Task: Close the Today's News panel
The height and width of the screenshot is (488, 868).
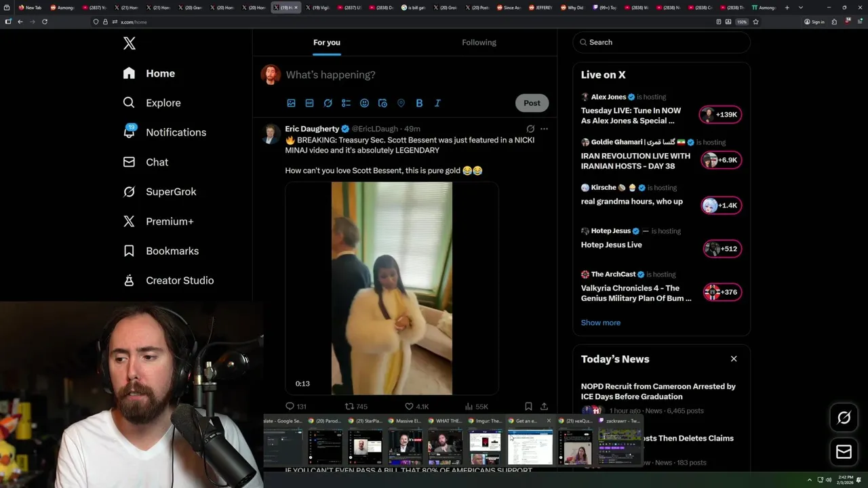Action: point(734,359)
